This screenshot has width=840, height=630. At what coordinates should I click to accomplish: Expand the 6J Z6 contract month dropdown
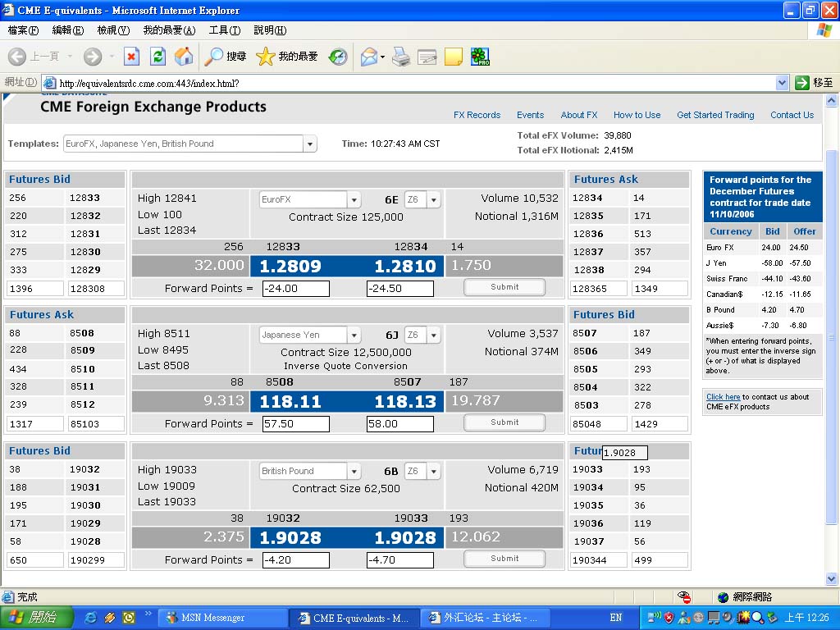tap(433, 336)
